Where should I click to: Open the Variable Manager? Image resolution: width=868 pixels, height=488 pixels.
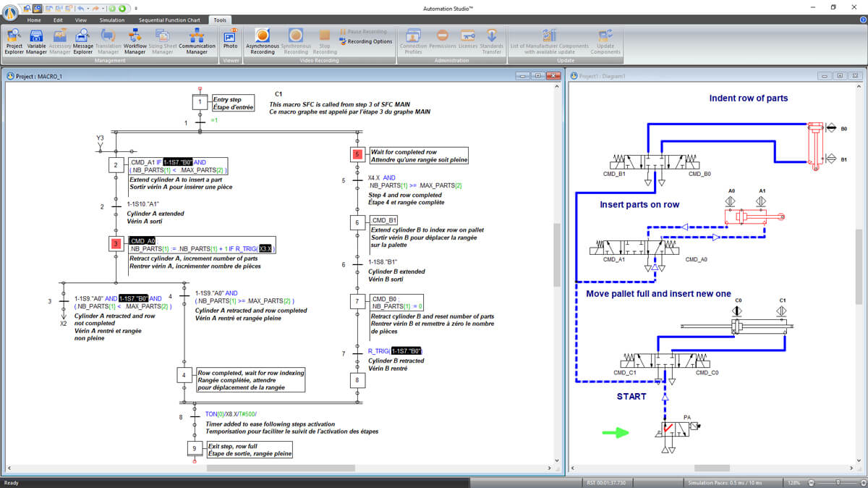pos(36,41)
